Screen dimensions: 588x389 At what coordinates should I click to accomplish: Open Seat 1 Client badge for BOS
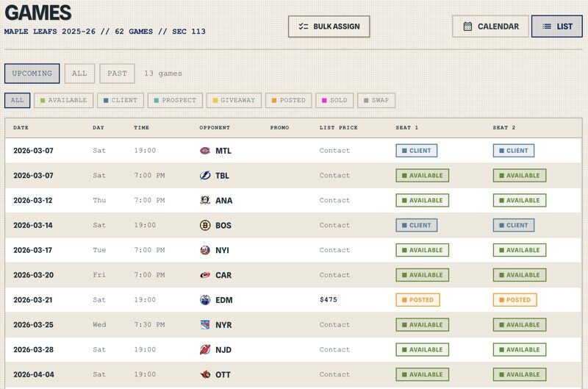pyautogui.click(x=417, y=225)
